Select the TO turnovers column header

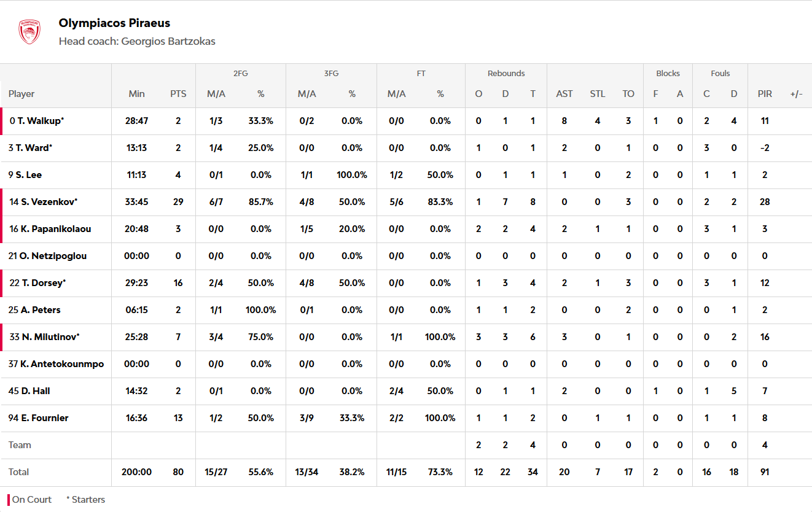pyautogui.click(x=628, y=94)
